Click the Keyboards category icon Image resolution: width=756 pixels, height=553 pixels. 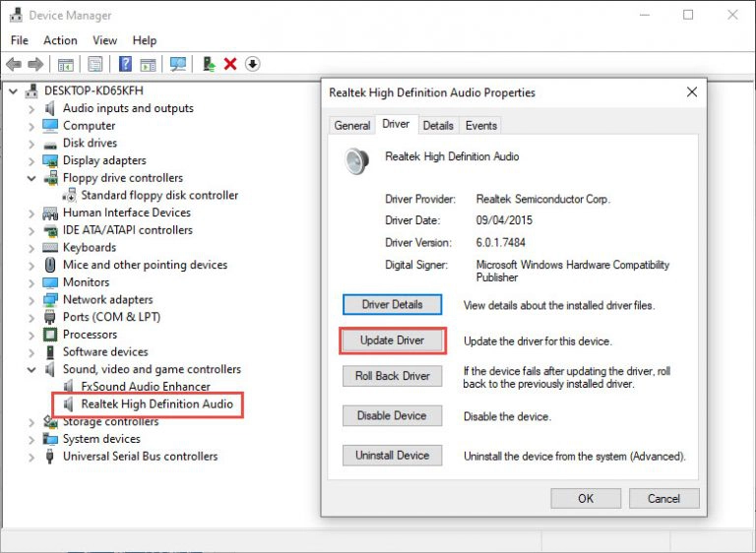point(50,247)
